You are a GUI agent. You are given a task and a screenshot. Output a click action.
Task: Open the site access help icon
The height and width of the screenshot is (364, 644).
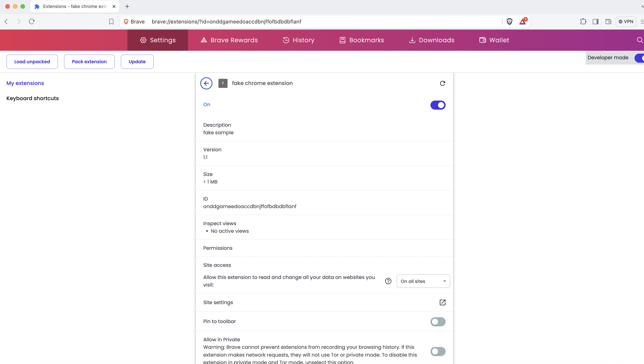tap(388, 281)
